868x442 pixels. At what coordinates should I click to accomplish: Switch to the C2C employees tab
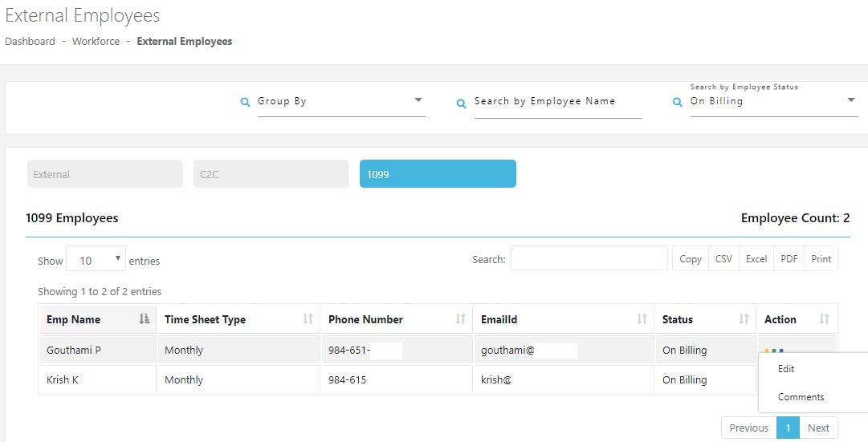coord(271,174)
